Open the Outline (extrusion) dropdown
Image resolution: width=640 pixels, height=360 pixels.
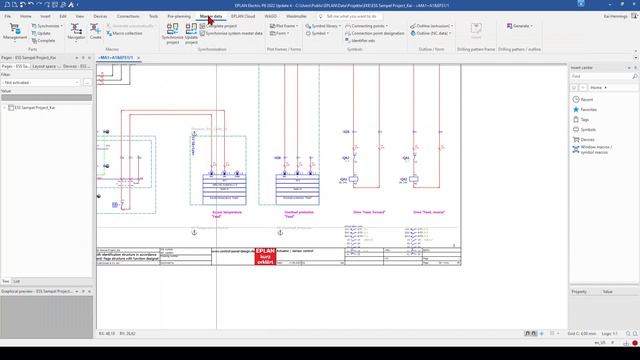click(432, 26)
